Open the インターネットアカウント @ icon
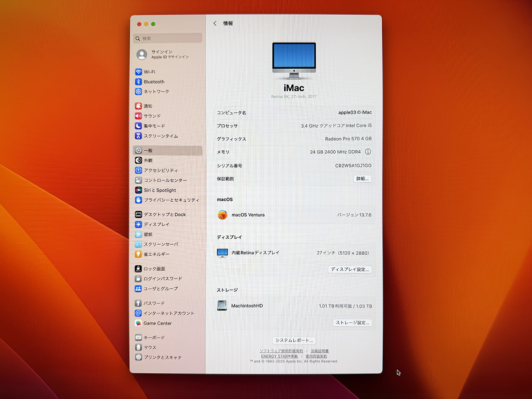Viewport: 532px width, 399px height. pos(139,313)
